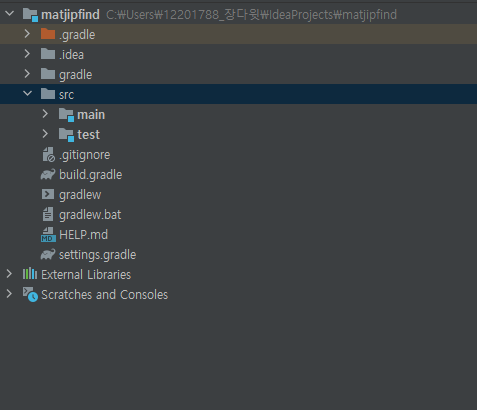Select the gradle folder label

tap(76, 75)
